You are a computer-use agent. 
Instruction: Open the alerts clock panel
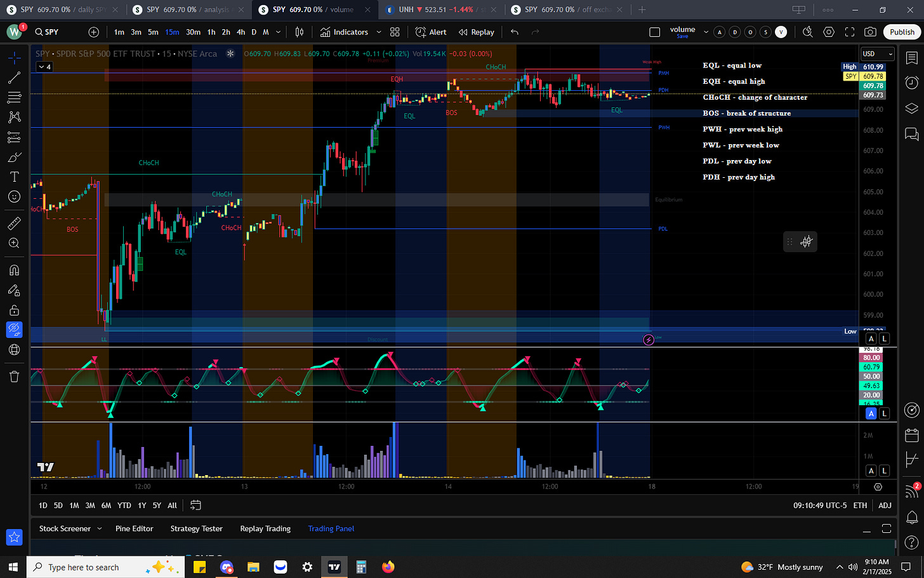click(911, 83)
